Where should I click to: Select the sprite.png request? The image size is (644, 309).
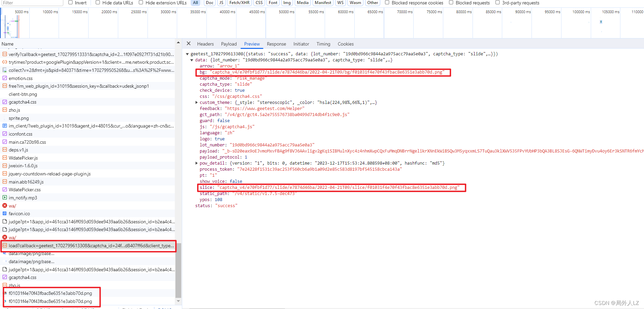click(88, 118)
